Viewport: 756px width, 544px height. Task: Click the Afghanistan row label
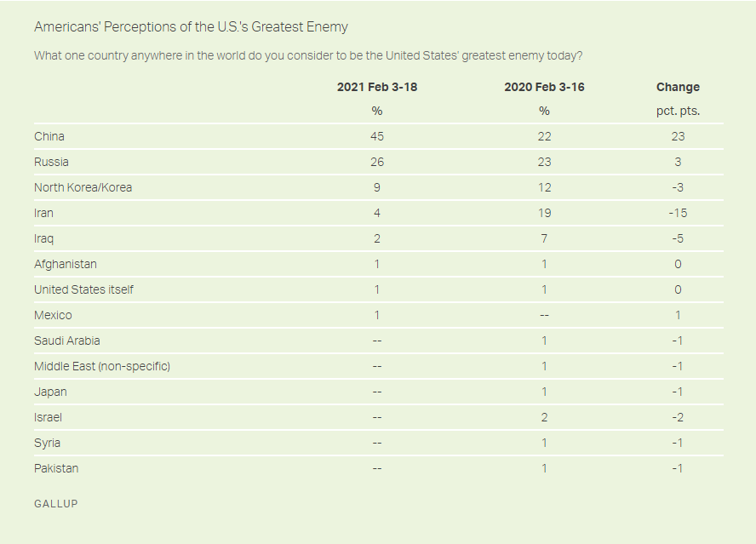[x=65, y=264]
